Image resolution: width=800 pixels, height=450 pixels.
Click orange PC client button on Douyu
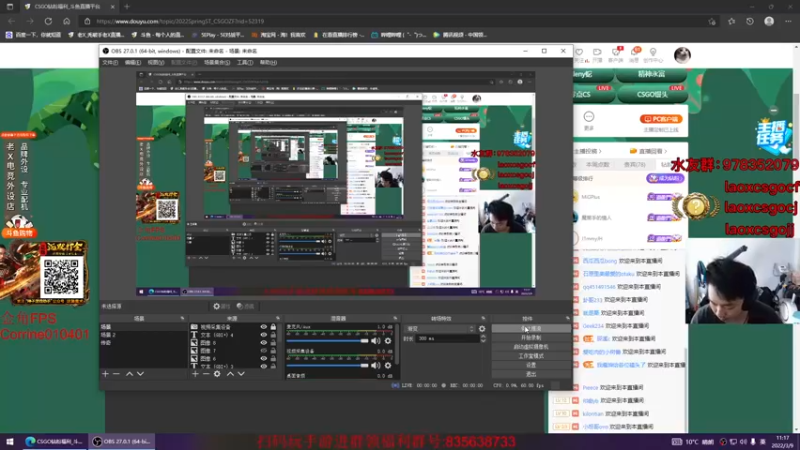coord(661,119)
